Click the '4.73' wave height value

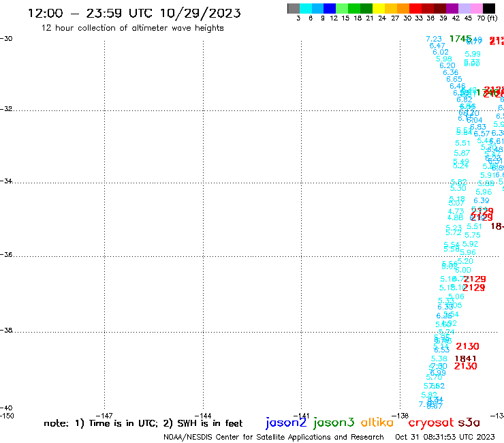click(x=456, y=211)
